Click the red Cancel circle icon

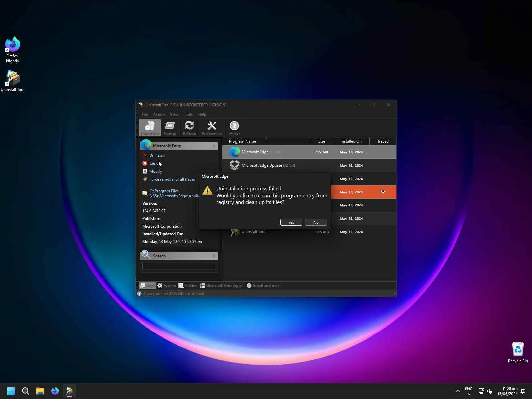(x=145, y=163)
